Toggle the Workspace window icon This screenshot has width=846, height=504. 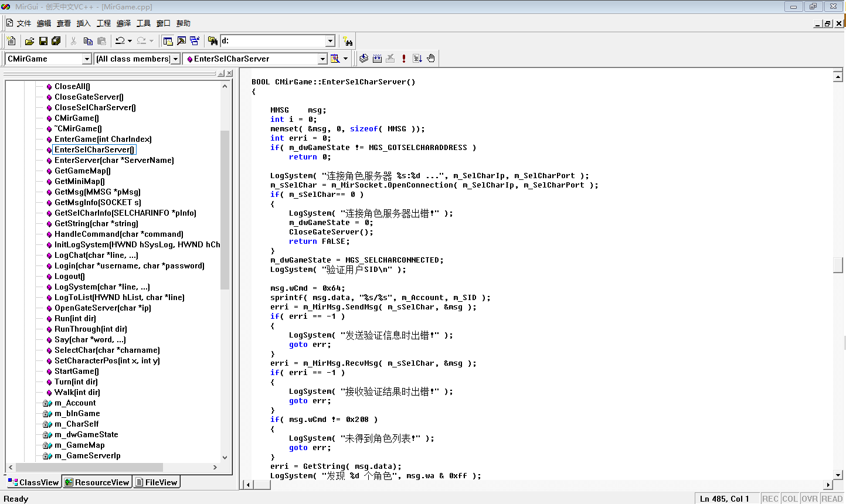coord(168,41)
